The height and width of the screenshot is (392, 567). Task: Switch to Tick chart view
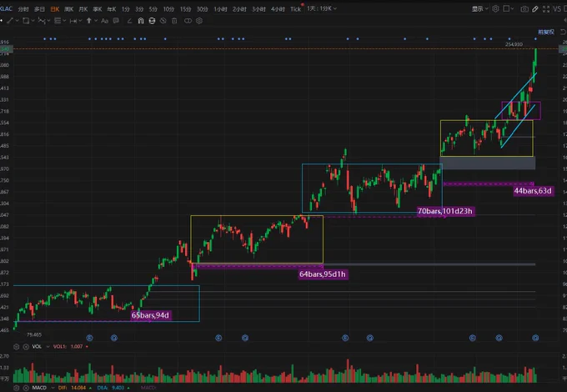pos(295,8)
